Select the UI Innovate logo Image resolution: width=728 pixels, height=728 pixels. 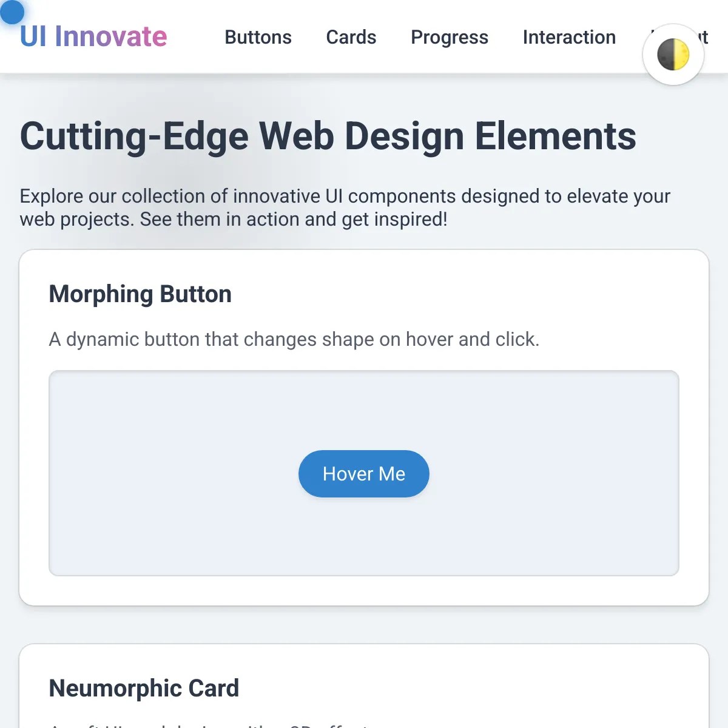[94, 37]
